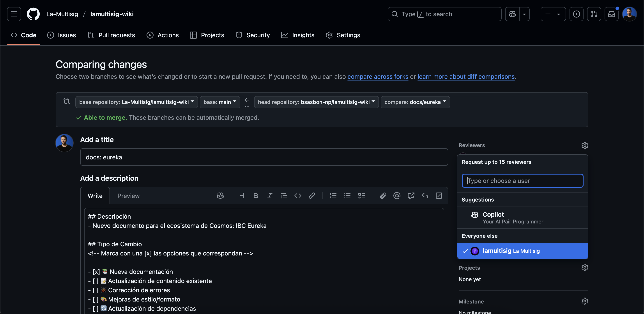644x314 pixels.
Task: Click the mention (@) icon
Action: click(x=397, y=196)
